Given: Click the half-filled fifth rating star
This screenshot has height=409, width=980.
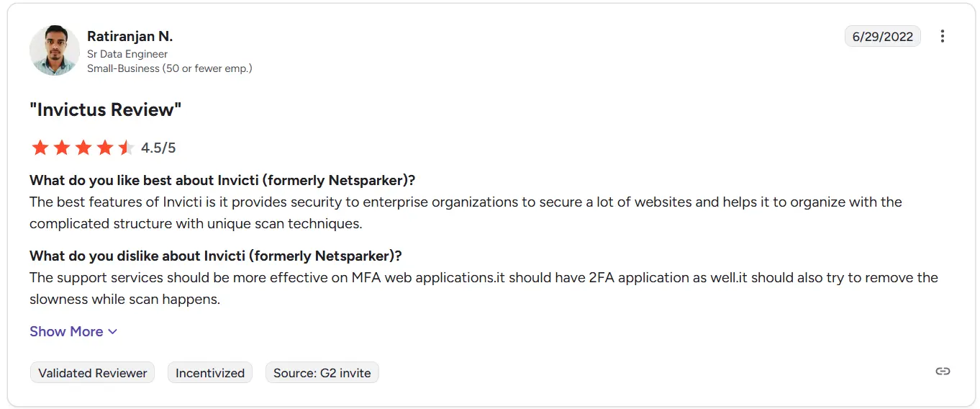Looking at the screenshot, I should (127, 148).
